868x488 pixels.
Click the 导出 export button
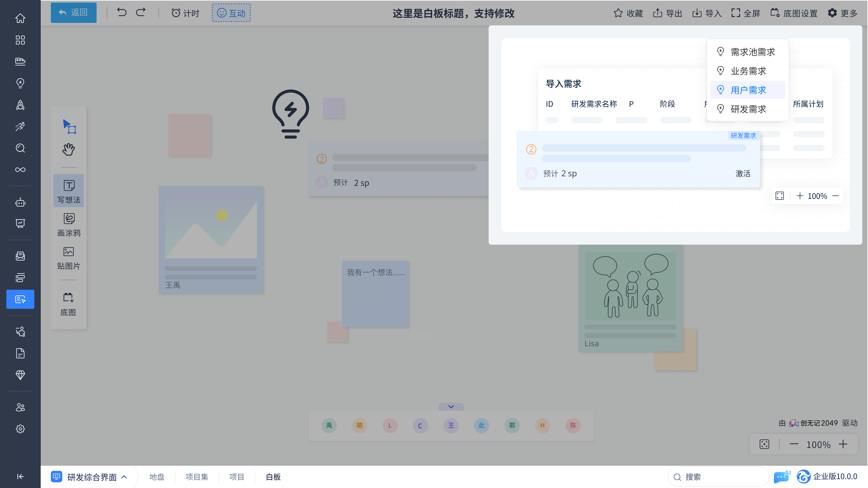(x=667, y=13)
